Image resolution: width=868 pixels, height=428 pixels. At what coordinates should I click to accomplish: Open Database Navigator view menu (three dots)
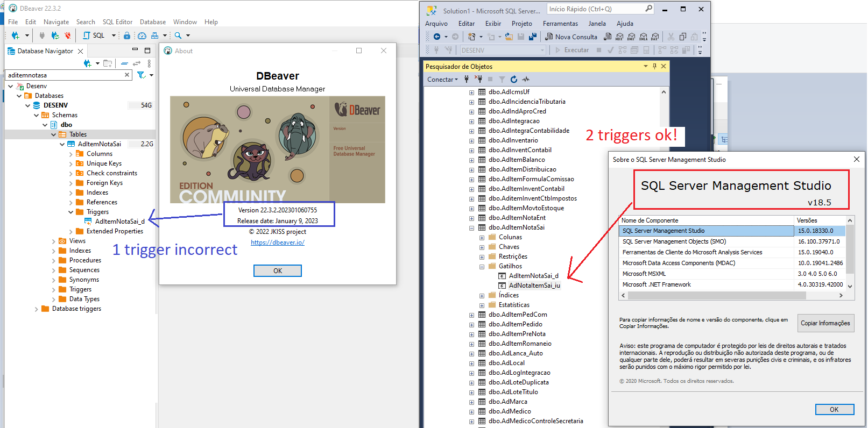point(150,63)
